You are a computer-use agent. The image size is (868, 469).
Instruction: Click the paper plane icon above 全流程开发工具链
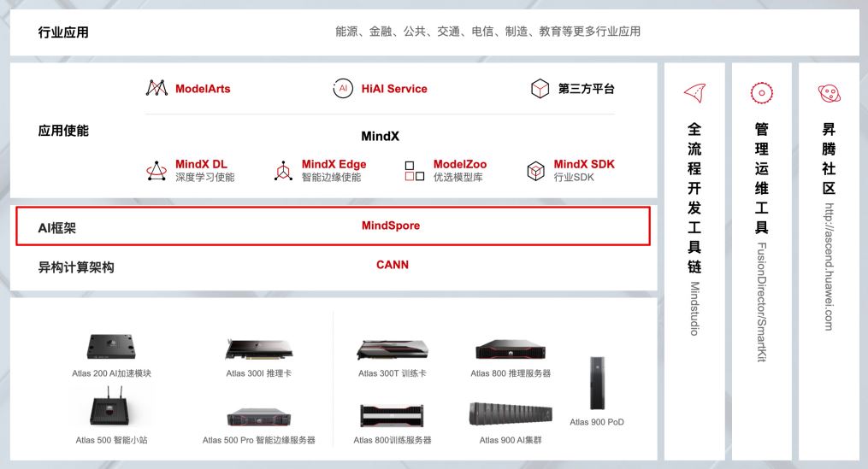point(694,93)
